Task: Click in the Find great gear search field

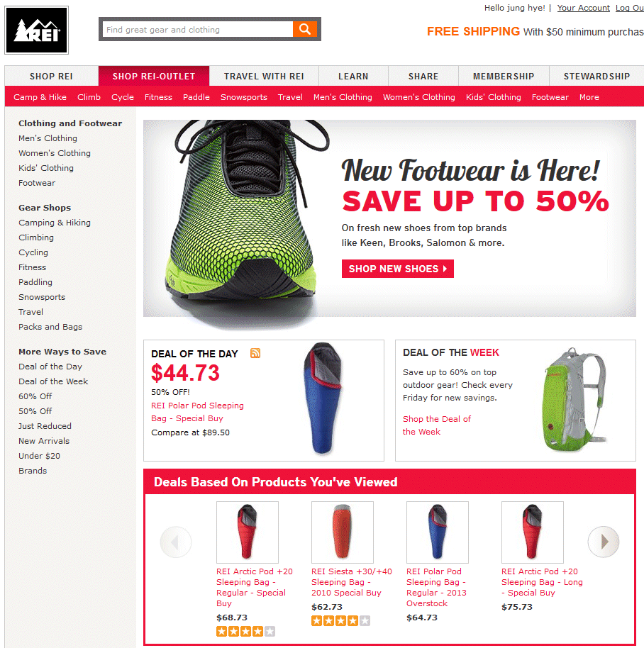Action: click(198, 29)
